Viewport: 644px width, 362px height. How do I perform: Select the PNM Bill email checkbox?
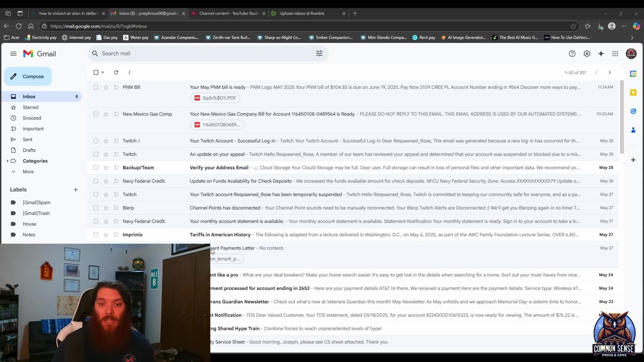96,87
